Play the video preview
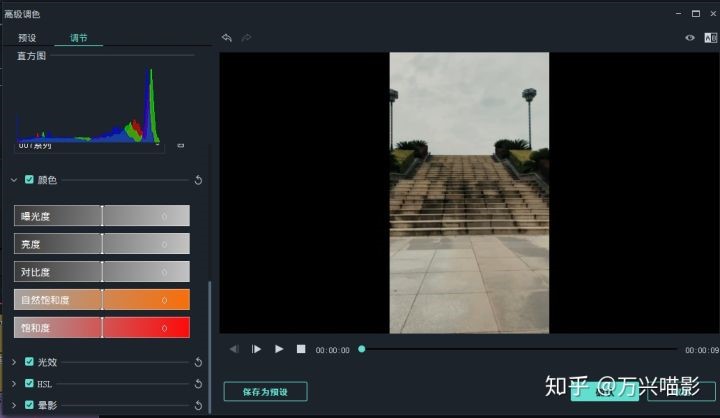The image size is (720, 418). [279, 349]
